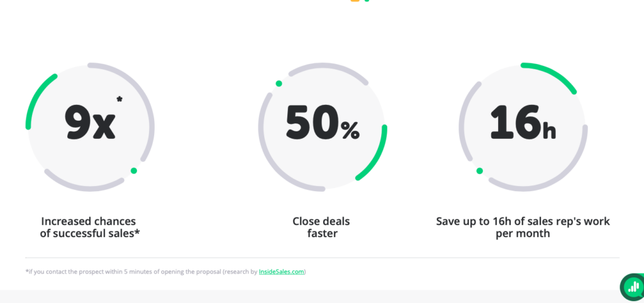This screenshot has height=303, width=644.
Task: Click the green dot beside the 16h circle
Action: click(480, 171)
